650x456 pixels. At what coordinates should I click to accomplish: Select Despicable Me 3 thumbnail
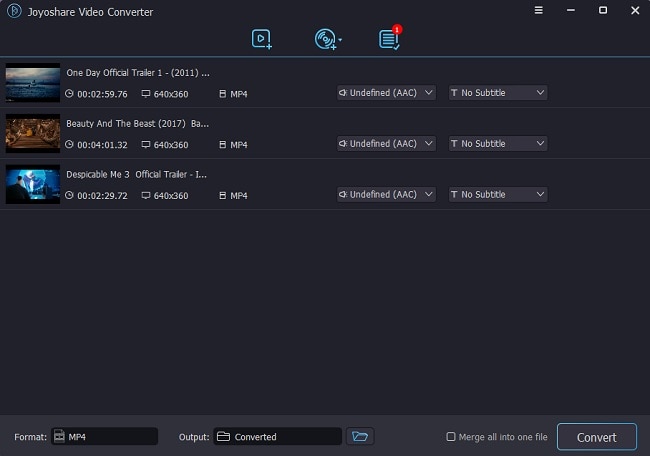coord(33,184)
